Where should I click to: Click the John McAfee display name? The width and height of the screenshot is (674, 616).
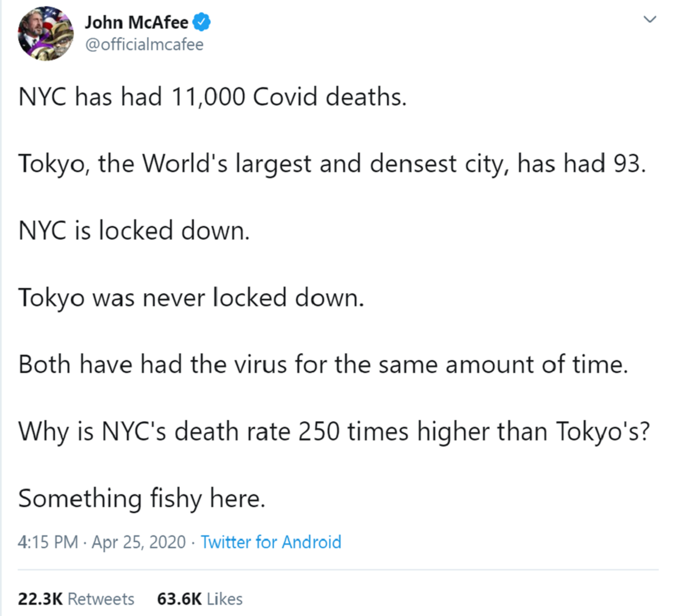(136, 23)
